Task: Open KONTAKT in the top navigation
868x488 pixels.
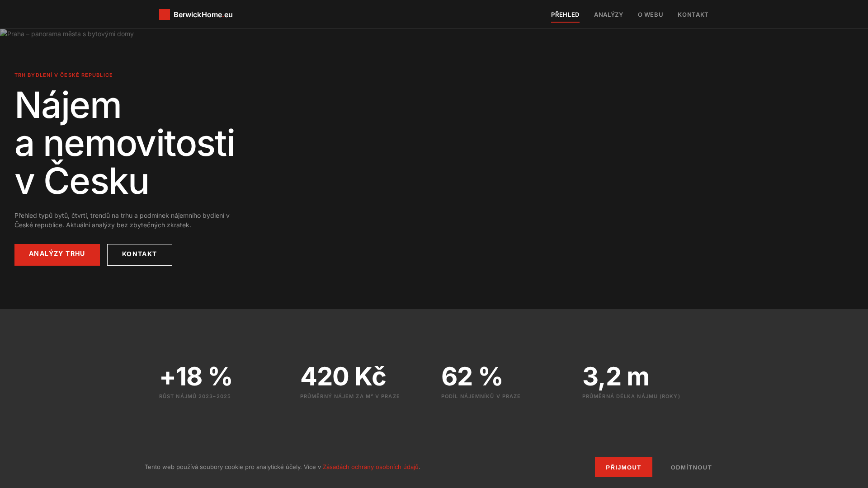Action: tap(693, 14)
